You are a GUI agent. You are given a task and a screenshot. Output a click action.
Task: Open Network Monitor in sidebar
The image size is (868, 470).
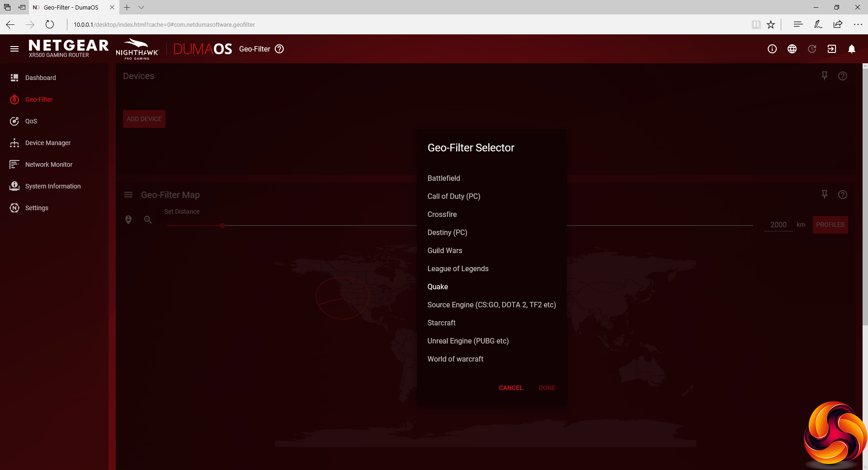coord(54,164)
